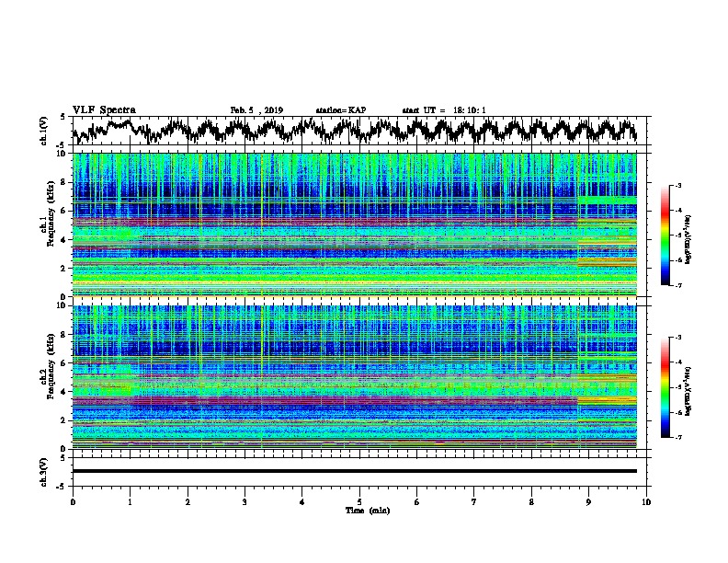The height and width of the screenshot is (563, 728).
Task: Click the time axis tick label "4"
Action: pyautogui.click(x=302, y=502)
